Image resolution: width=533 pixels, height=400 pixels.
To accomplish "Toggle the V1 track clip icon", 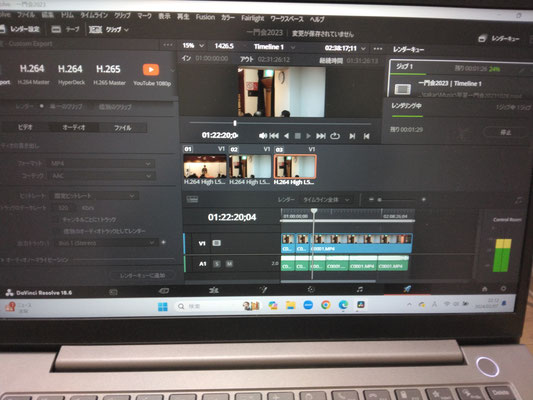I will pos(217,243).
